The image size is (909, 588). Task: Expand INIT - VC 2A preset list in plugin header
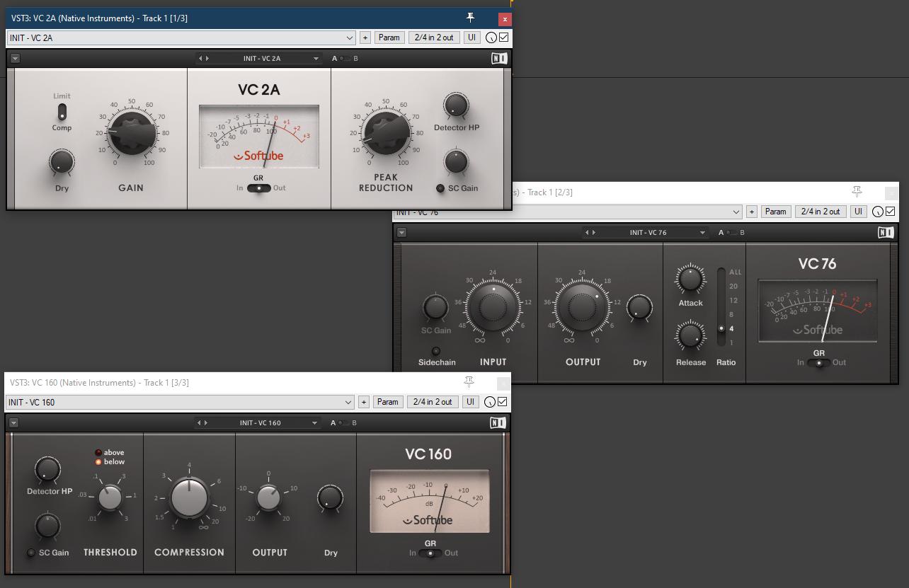316,59
